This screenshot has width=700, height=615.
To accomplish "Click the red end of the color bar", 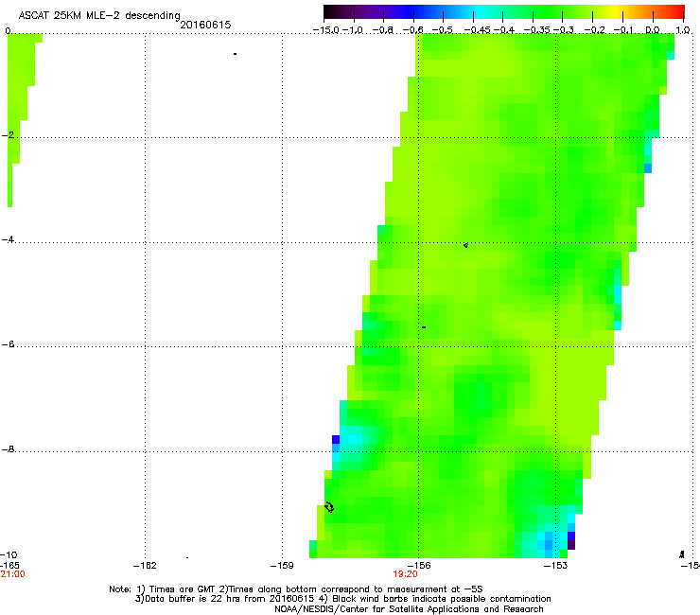I will click(x=678, y=11).
